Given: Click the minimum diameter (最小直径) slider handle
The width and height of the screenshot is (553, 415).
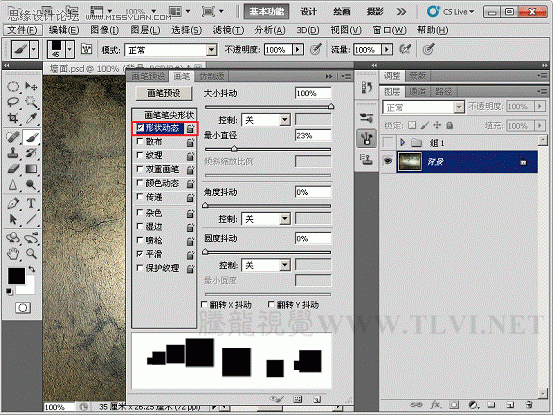Looking at the screenshot, I should (234, 148).
